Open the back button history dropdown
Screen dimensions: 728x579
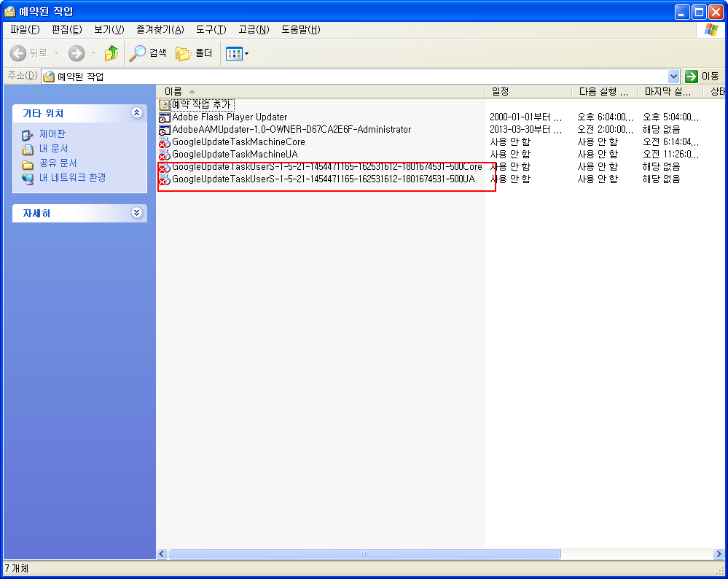pos(56,53)
